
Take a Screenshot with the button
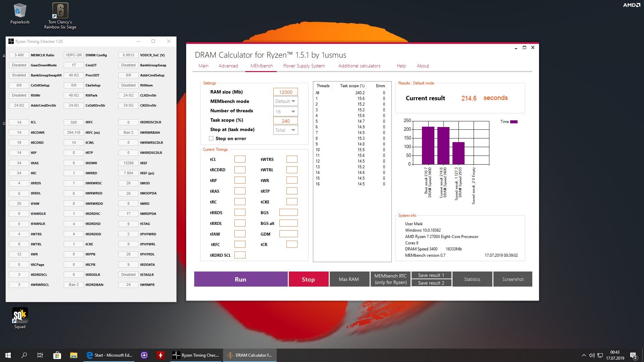(513, 279)
